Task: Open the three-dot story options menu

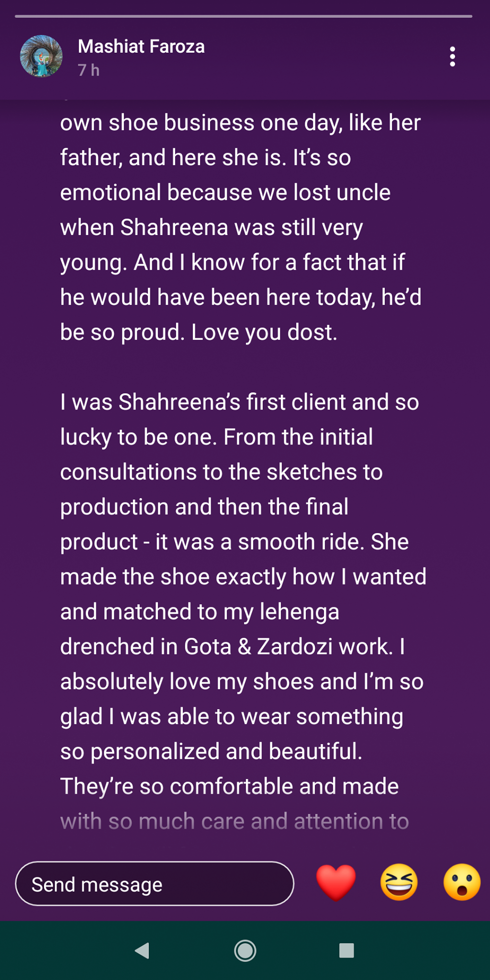Action: click(x=452, y=57)
